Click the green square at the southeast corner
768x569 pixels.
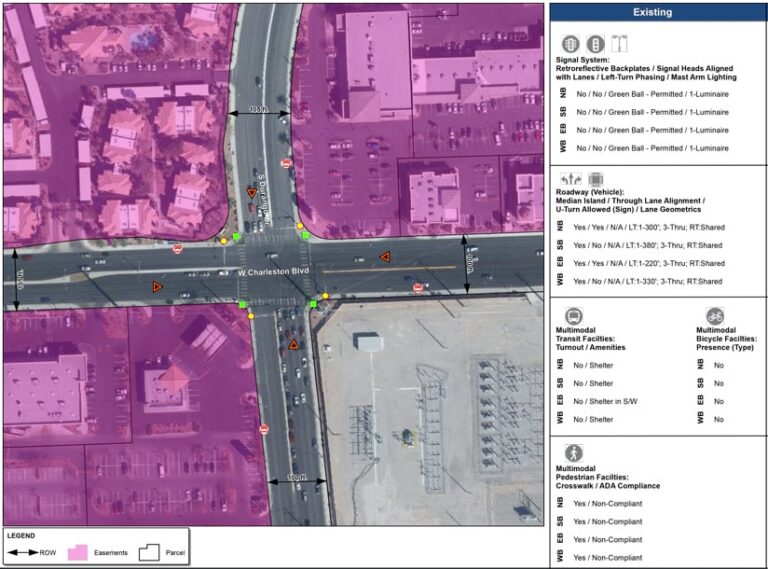313,304
